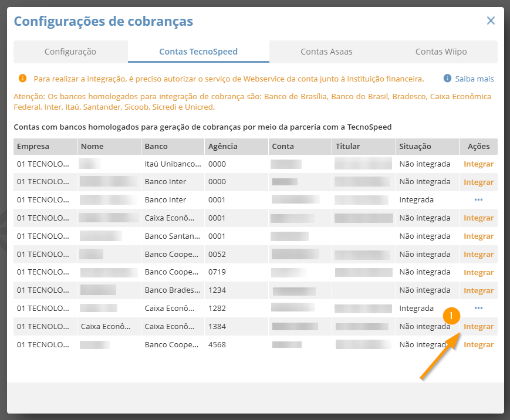Integrate the Bradesco account with agency 1234
Image resolution: width=510 pixels, height=420 pixels.
(478, 291)
